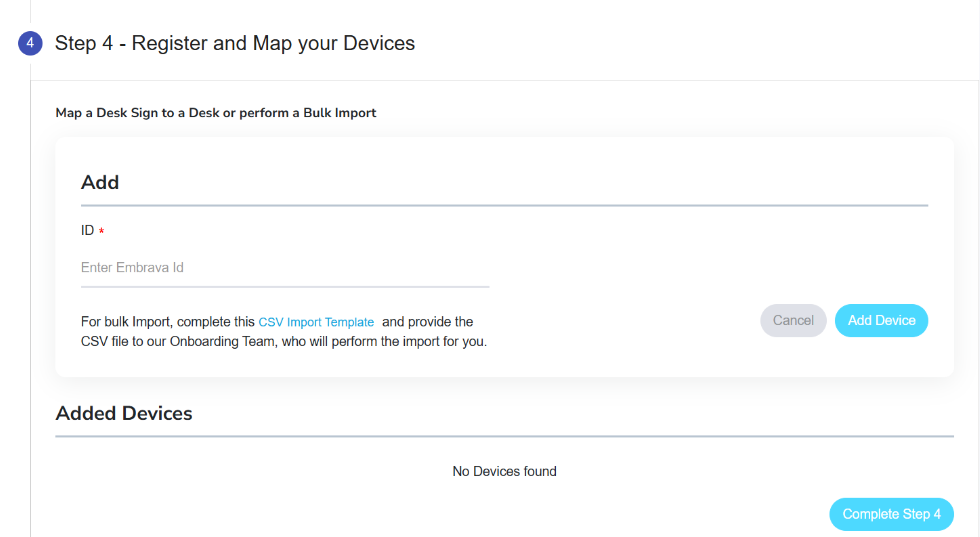Screen dimensions: 980x537
Task: Click the Added Devices heading
Action: pos(124,413)
